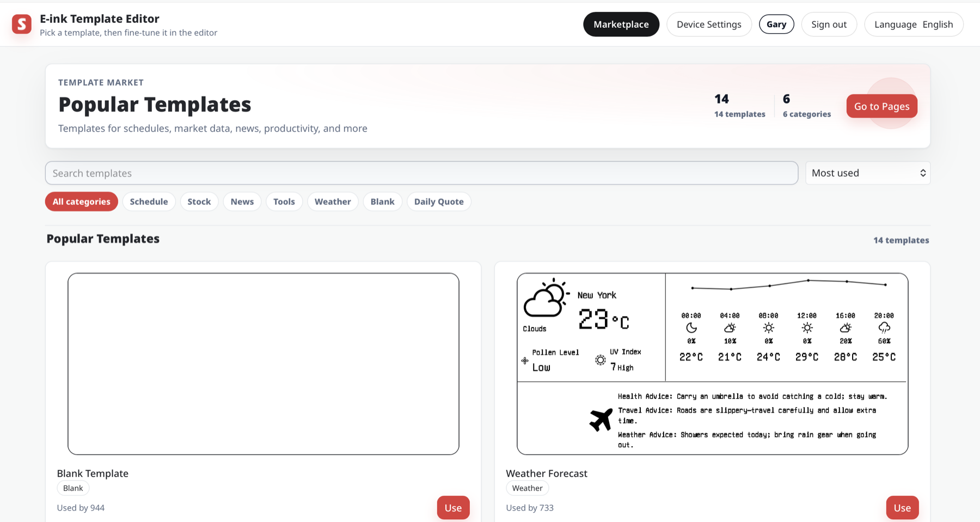Open the Marketplace page

pos(621,25)
